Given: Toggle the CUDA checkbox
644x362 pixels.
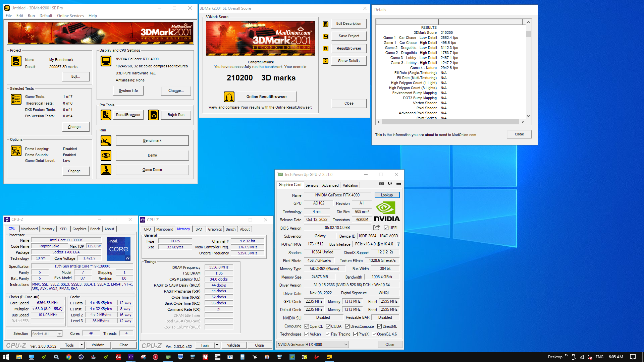Looking at the screenshot, I should point(328,326).
